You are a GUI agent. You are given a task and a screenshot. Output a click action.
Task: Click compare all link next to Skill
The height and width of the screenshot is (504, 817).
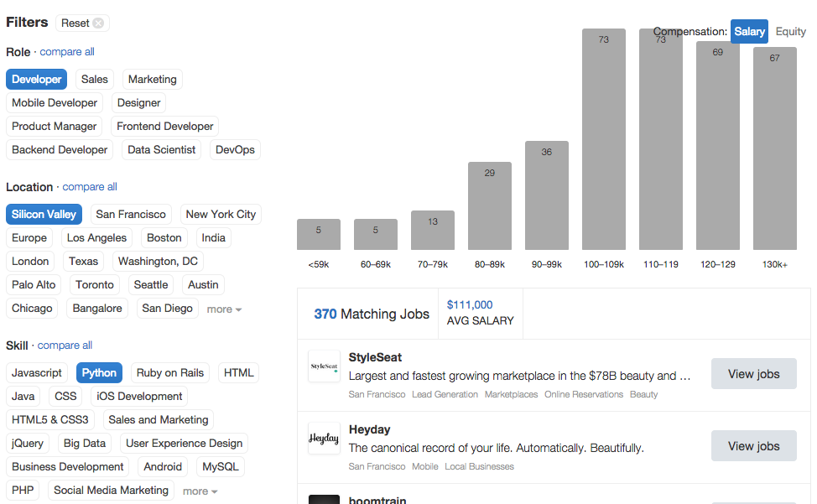(x=65, y=346)
